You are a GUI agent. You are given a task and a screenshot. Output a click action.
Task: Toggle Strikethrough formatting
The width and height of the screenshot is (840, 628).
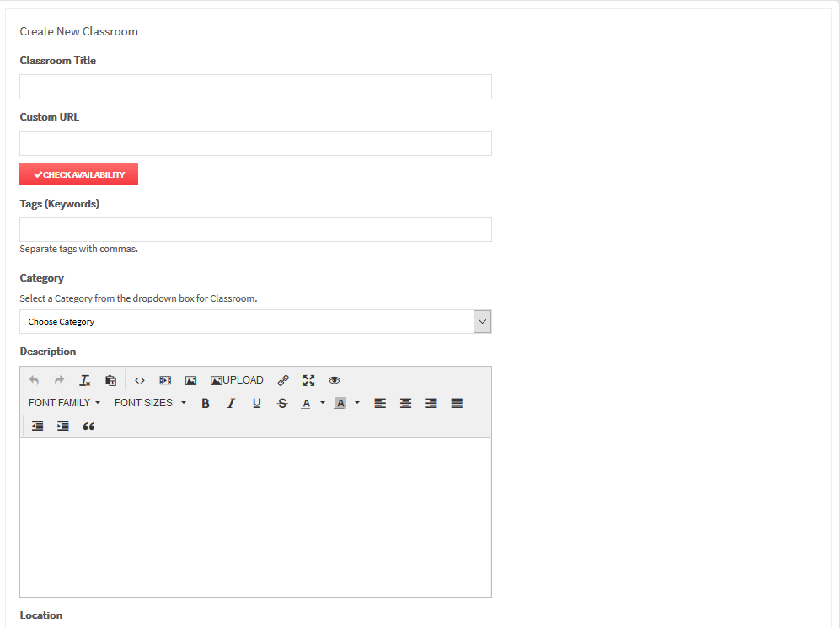(x=282, y=403)
